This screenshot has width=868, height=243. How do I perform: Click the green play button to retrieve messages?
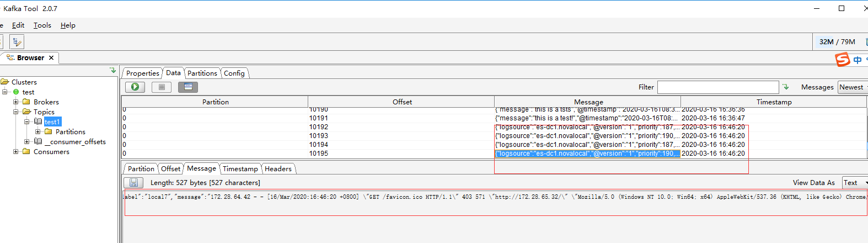(x=135, y=87)
